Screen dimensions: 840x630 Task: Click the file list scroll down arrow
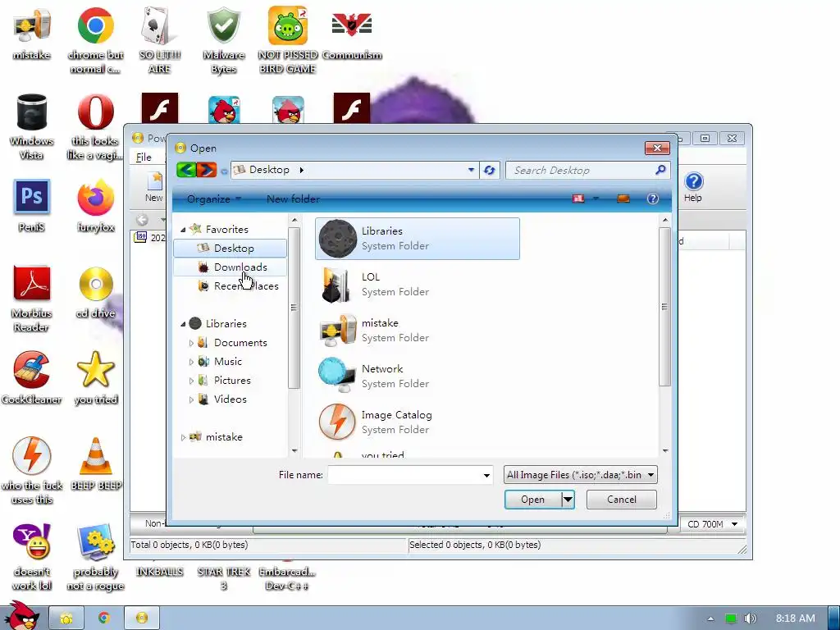664,451
